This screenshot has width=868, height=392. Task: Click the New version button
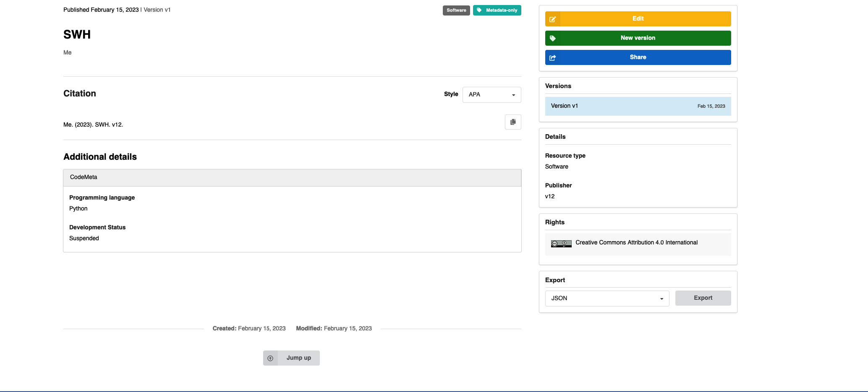[638, 38]
